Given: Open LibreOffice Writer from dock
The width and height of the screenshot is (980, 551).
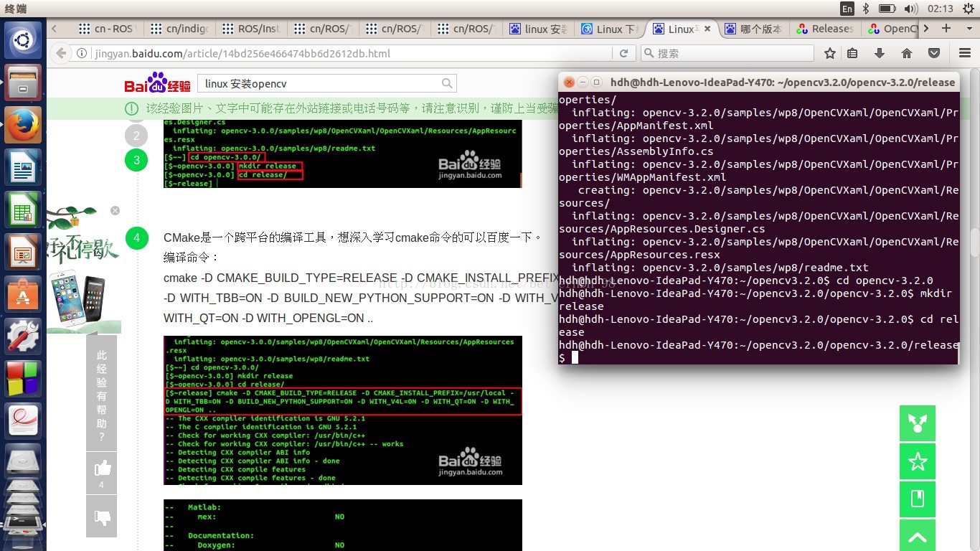Looking at the screenshot, I should [x=23, y=169].
